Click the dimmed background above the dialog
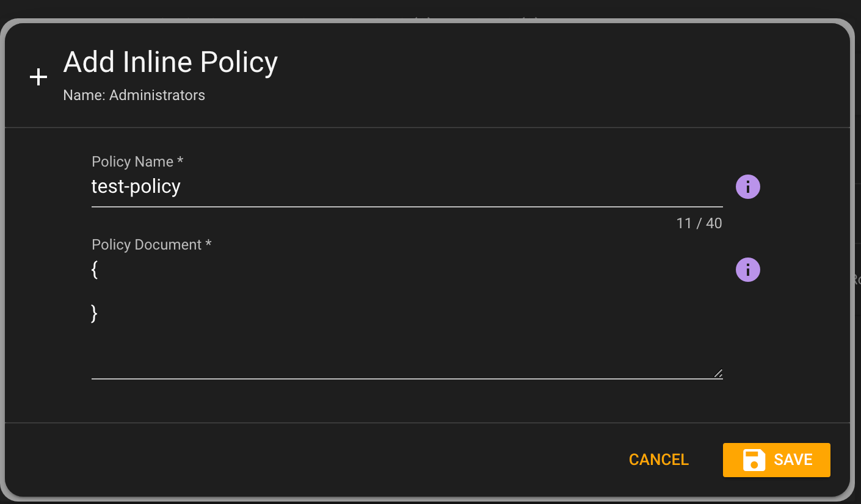This screenshot has width=861, height=504. click(431, 9)
